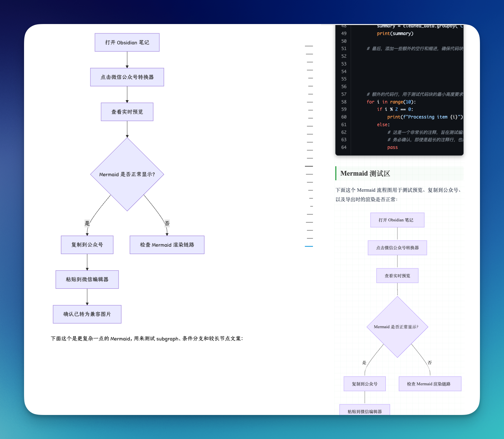Select the 点击微信公众号转换器 node in left editor

[127, 77]
